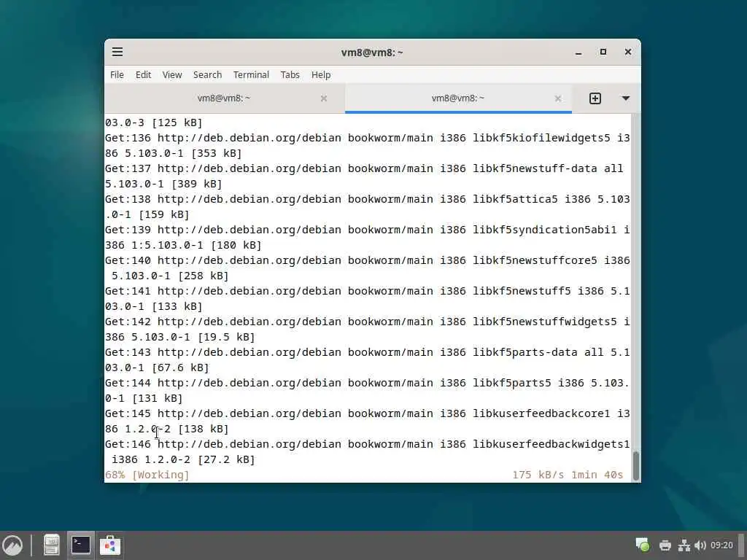Open the terminal hamburger menu icon

pos(117,52)
